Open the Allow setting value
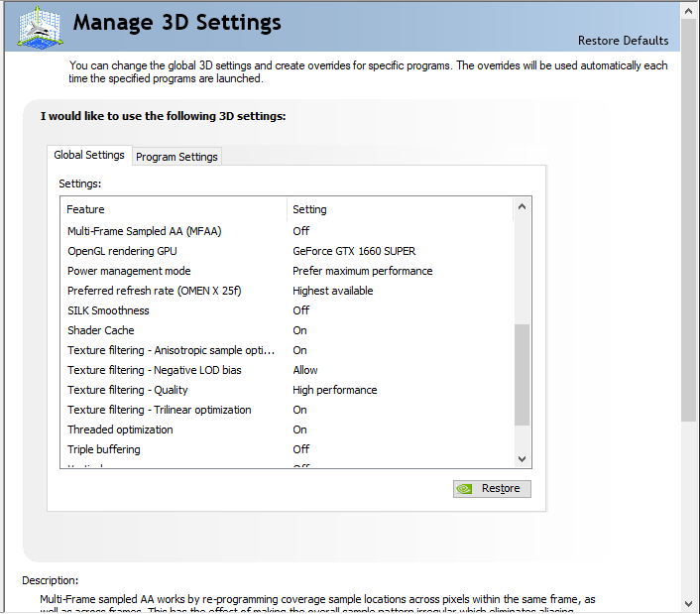The height and width of the screenshot is (614, 700). (305, 370)
